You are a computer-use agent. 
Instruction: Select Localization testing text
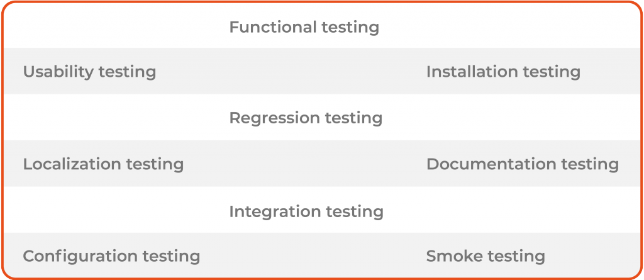point(103,164)
